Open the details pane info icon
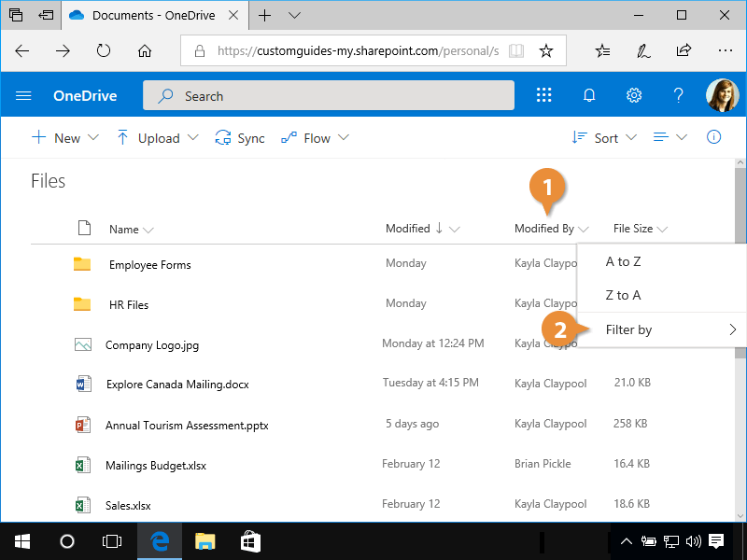Image resolution: width=747 pixels, height=560 pixels. pyautogui.click(x=713, y=137)
